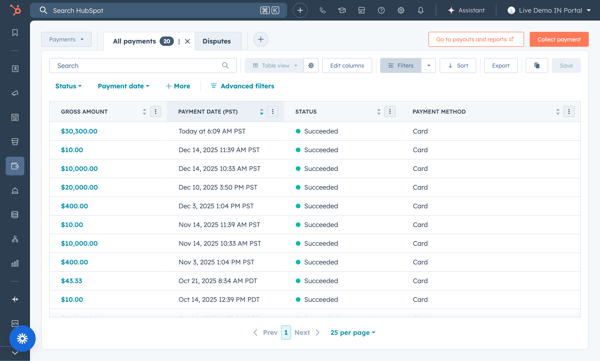
Task: Open the Payment date filter dropdown
Action: click(x=123, y=86)
